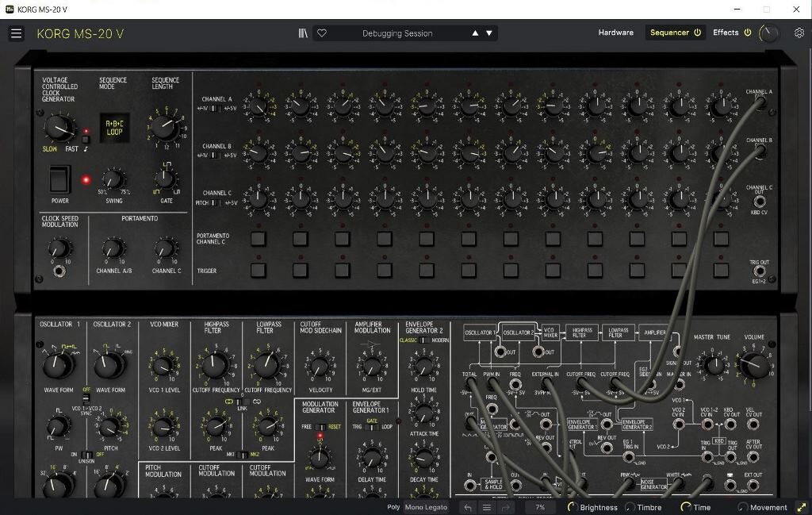Image resolution: width=812 pixels, height=515 pixels.
Task: Click the last step Portamento Channel C button
Action: pos(721,239)
